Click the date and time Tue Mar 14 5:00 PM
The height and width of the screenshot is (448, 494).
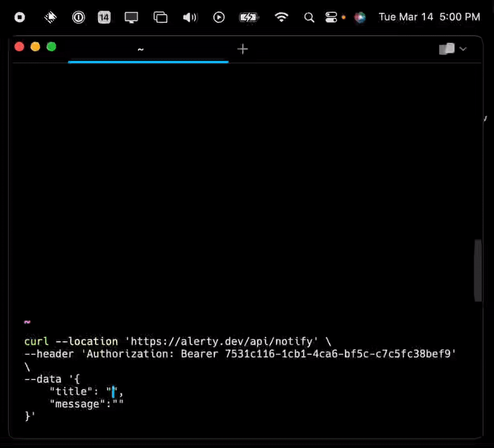(429, 17)
